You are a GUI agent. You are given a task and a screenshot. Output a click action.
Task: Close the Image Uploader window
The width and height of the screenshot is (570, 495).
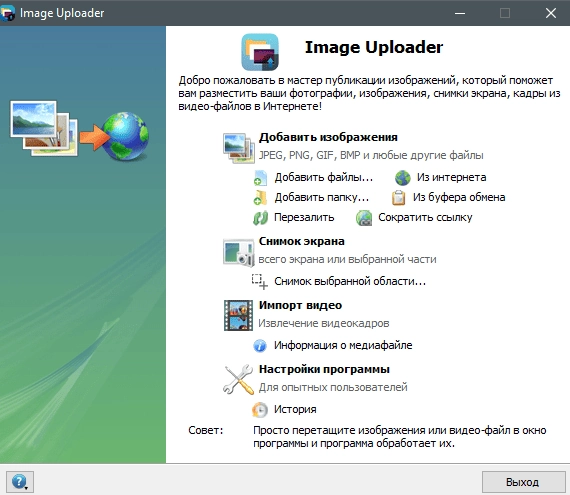click(x=551, y=13)
